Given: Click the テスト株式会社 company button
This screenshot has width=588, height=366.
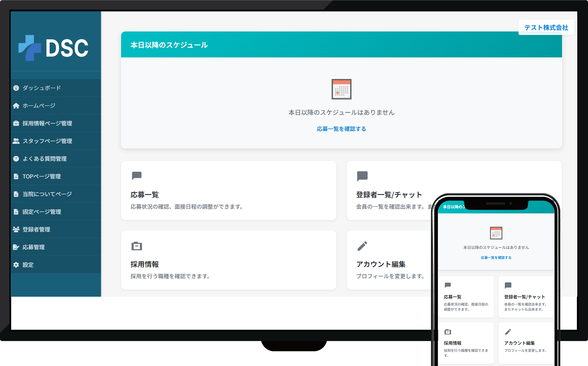Looking at the screenshot, I should (546, 27).
